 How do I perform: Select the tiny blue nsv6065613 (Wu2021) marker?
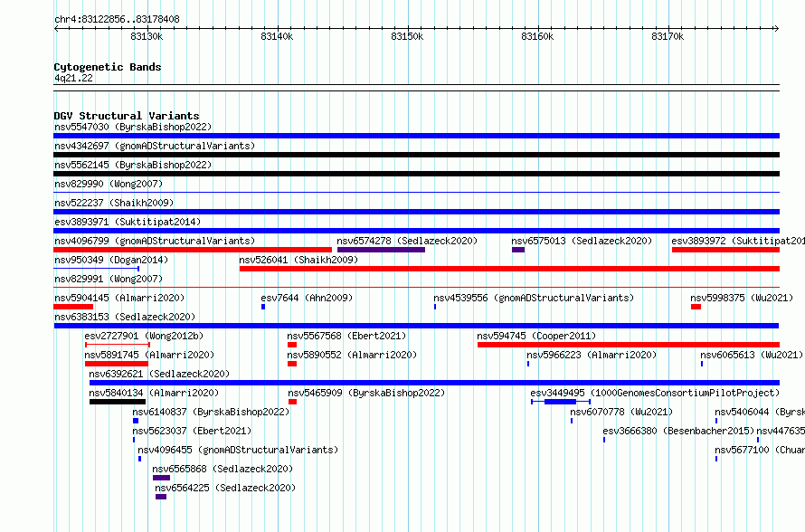point(702,364)
